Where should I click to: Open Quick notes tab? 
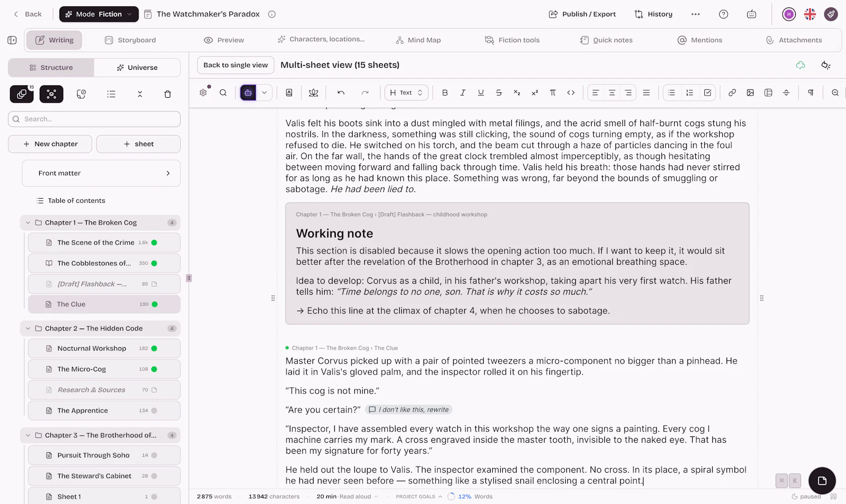coord(606,40)
